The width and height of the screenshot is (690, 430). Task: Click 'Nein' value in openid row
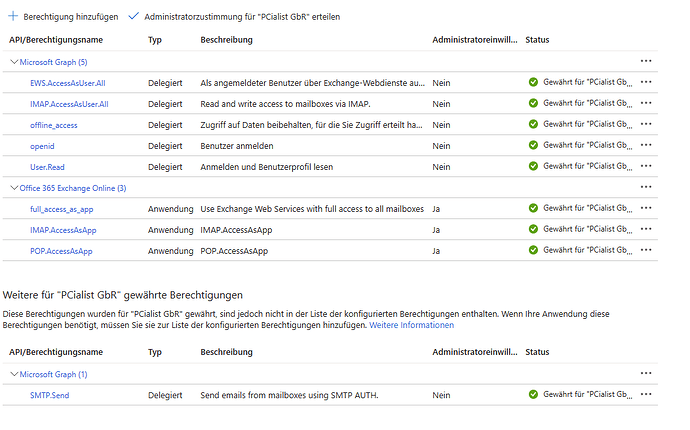[x=441, y=146]
